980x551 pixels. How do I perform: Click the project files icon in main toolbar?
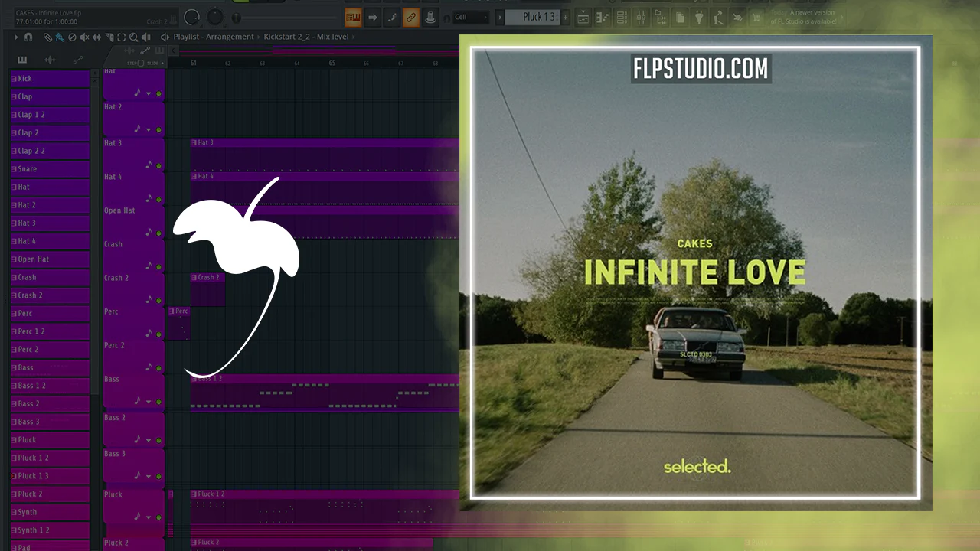680,17
